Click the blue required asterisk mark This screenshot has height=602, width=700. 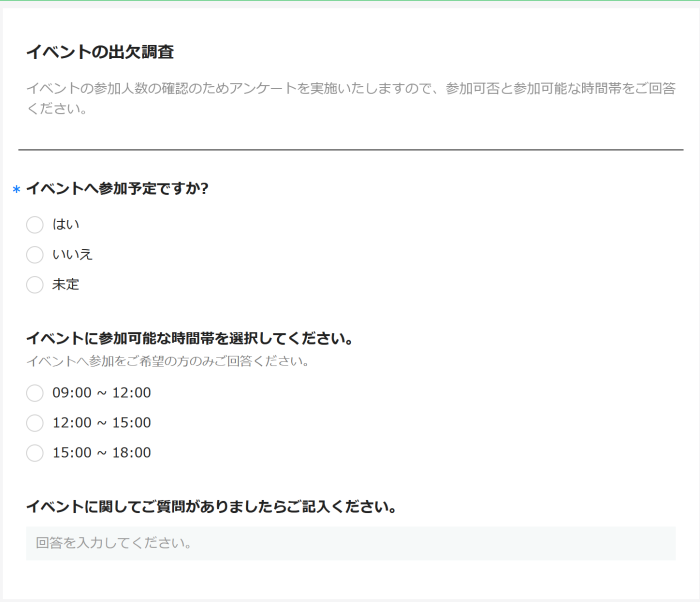[x=17, y=189]
